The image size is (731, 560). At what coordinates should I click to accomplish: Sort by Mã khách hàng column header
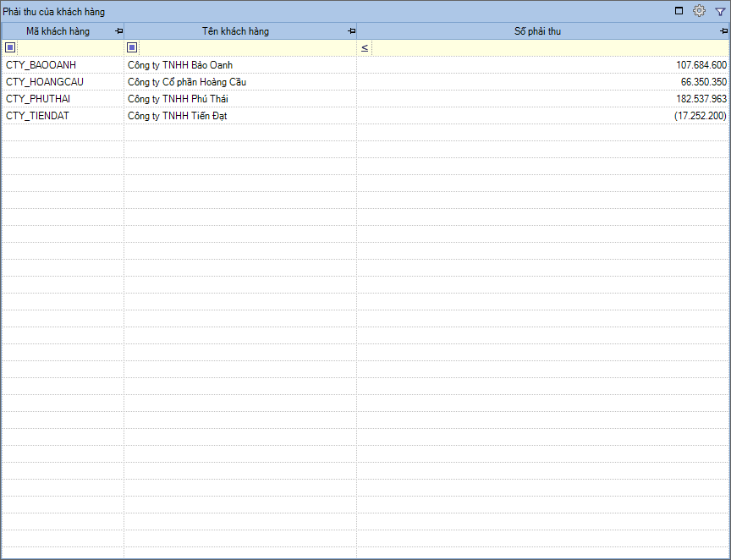[58, 31]
